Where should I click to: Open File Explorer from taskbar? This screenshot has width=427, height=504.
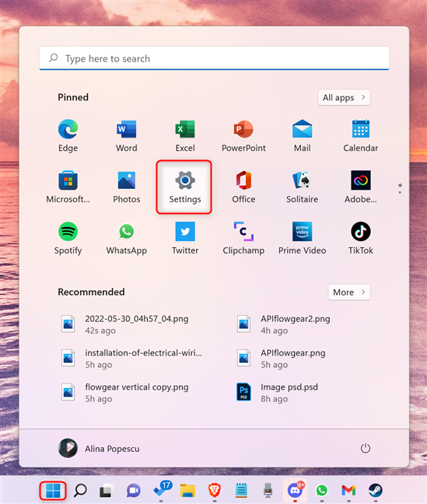187,491
